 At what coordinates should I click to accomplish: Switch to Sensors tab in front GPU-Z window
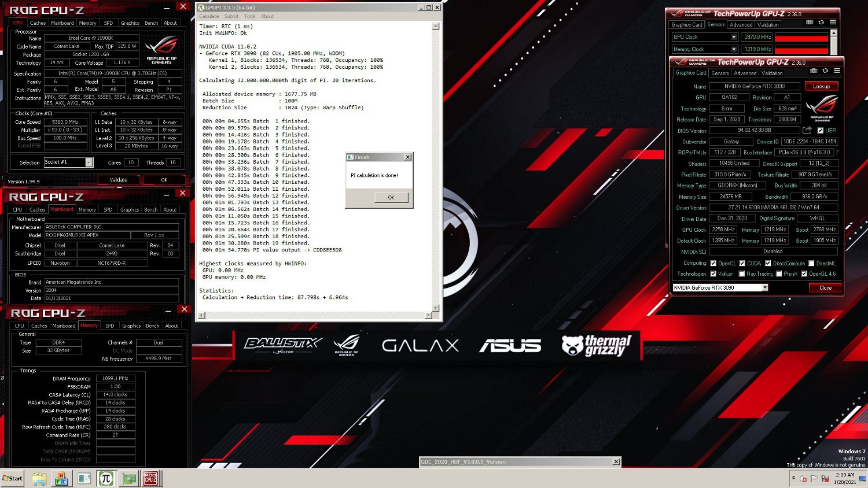(x=720, y=73)
